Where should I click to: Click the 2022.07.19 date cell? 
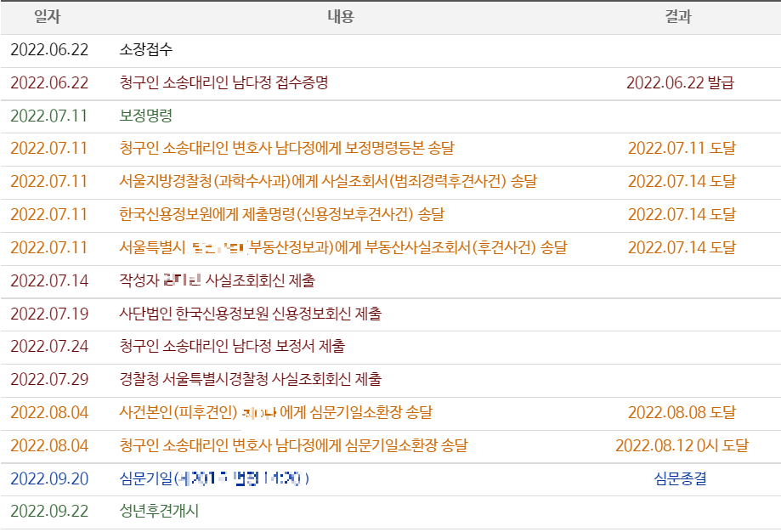49,314
